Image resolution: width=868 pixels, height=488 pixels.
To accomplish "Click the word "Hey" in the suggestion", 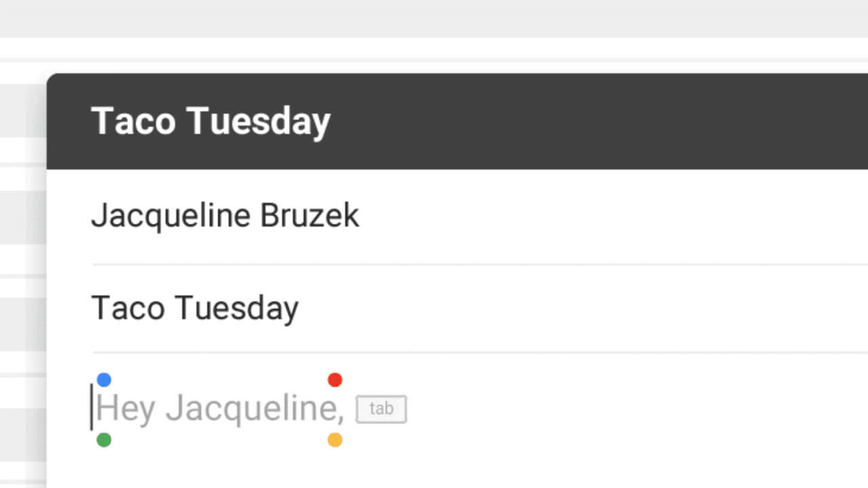I will 126,409.
